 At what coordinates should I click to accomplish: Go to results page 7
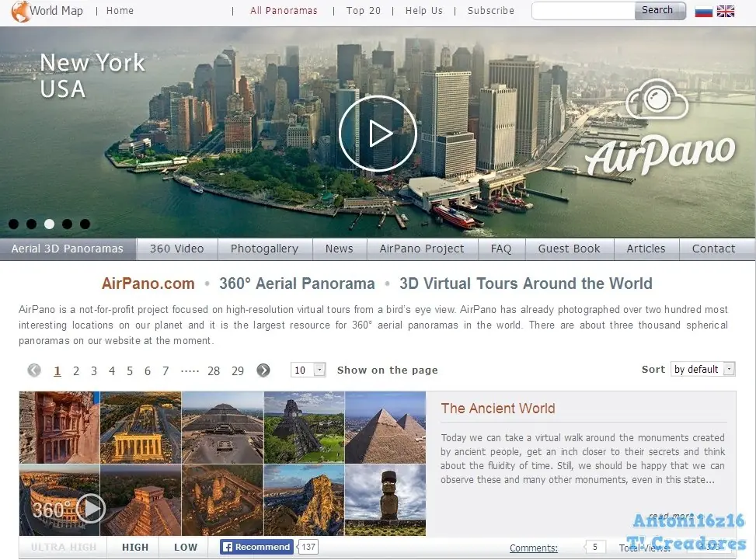click(x=165, y=370)
